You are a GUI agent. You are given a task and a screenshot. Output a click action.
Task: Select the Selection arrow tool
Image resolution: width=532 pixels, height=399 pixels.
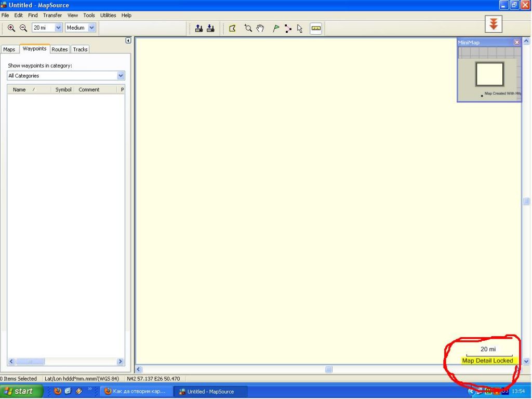[x=300, y=29]
